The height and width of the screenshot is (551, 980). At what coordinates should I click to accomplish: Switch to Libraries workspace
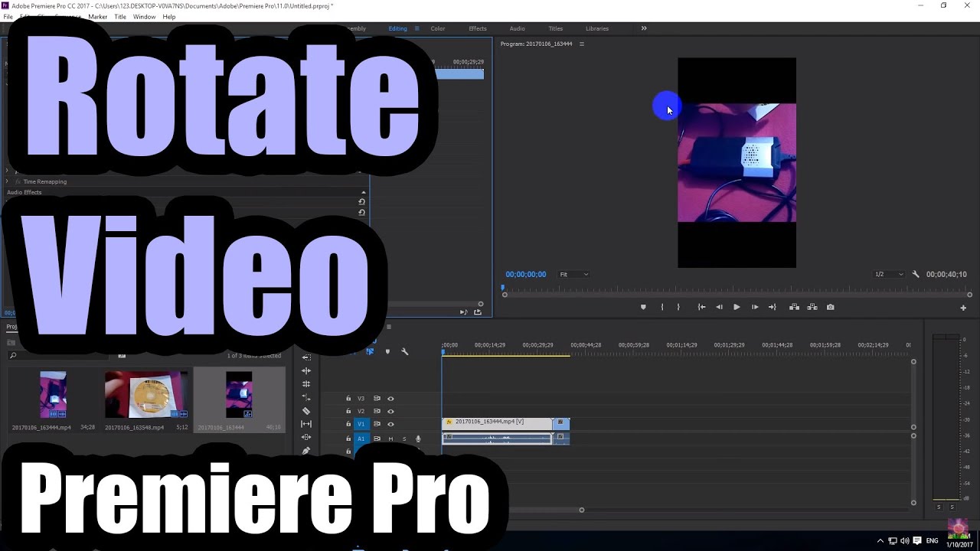click(597, 28)
